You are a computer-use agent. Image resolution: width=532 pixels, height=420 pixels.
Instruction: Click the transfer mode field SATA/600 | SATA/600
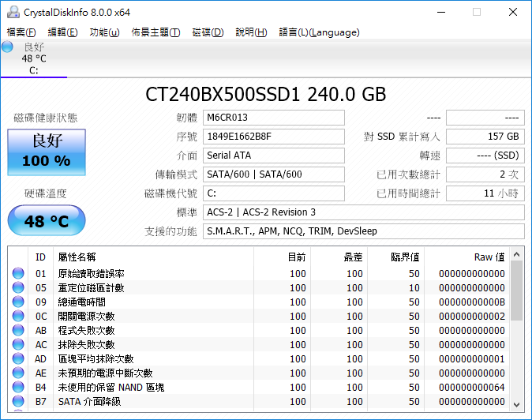click(x=274, y=174)
